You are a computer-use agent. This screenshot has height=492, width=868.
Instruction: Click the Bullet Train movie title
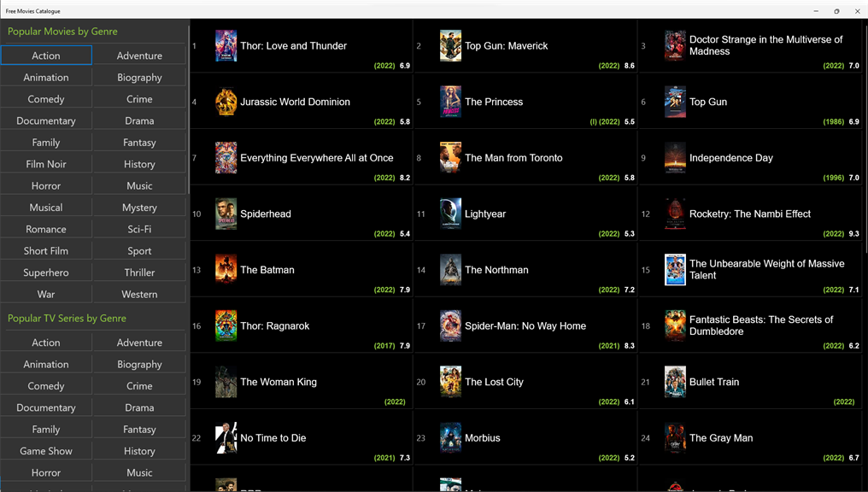[x=714, y=382]
